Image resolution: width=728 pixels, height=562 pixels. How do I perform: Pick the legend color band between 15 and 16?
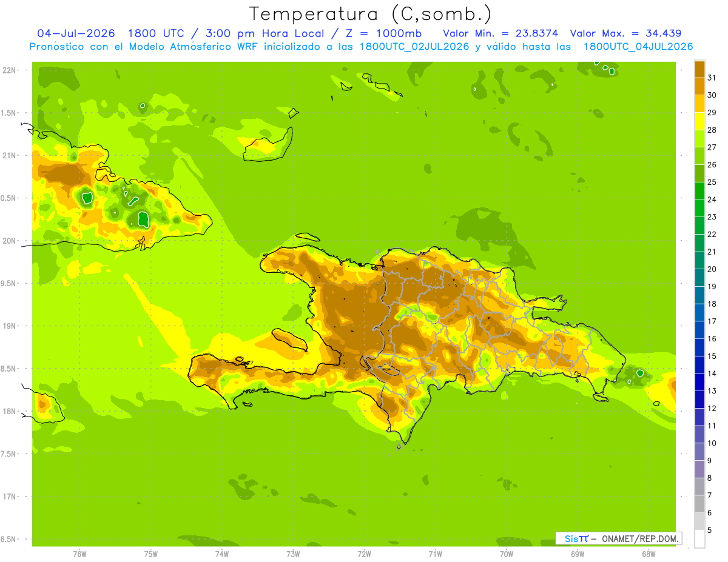699,347
